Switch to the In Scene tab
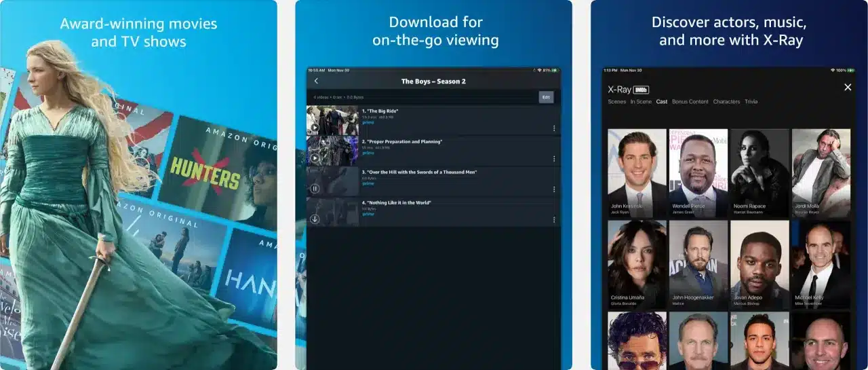The width and height of the screenshot is (868, 370). (641, 102)
